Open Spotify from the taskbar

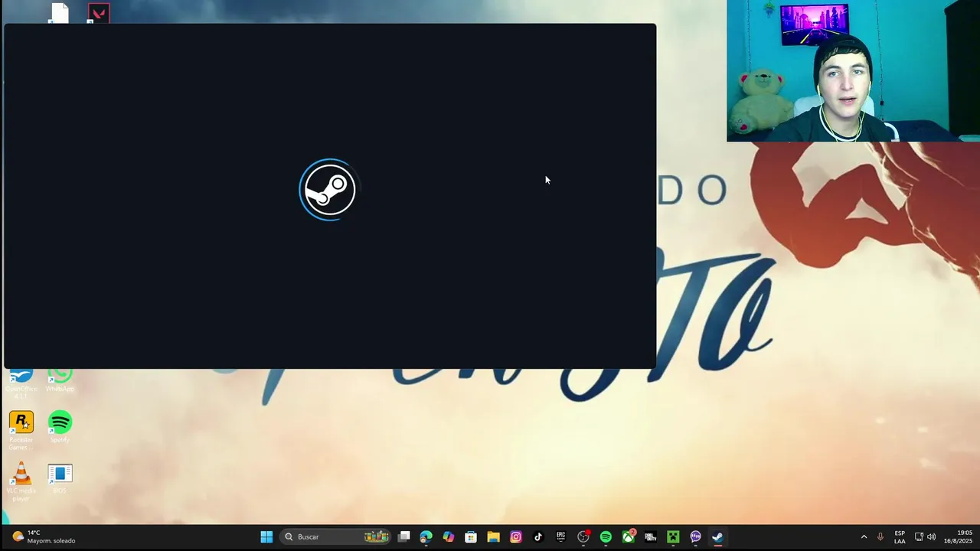pos(606,537)
